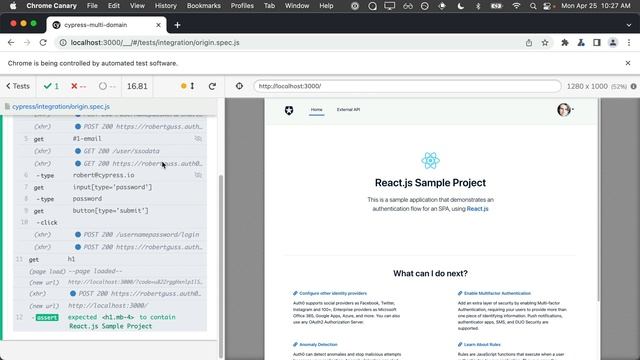Select the get input[type='password'] command

click(x=110, y=187)
